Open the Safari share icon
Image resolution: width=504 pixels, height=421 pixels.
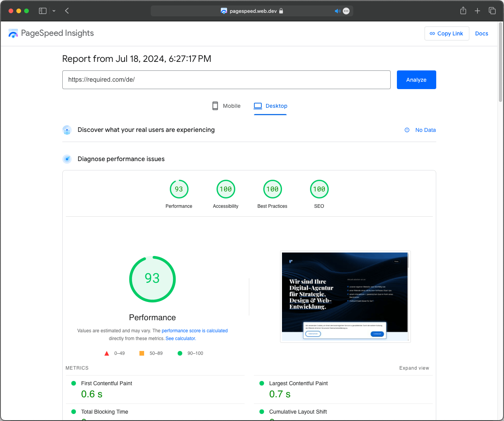463,11
